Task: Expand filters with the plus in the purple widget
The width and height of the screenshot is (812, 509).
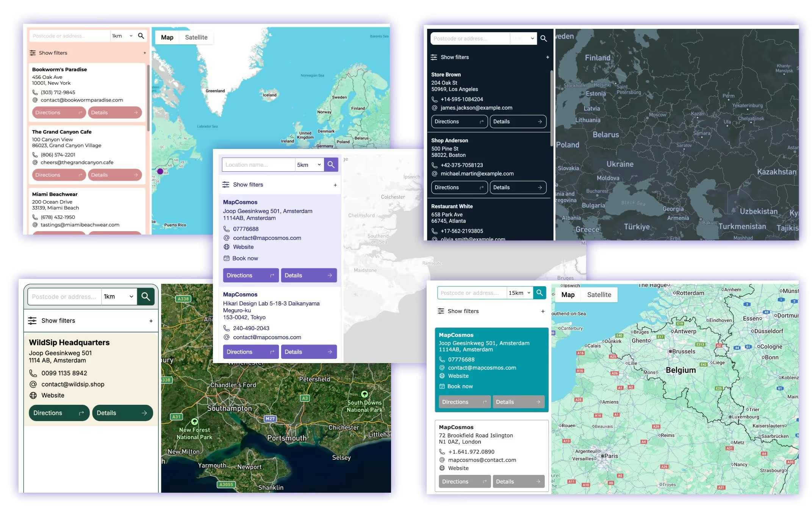Action: coord(335,185)
